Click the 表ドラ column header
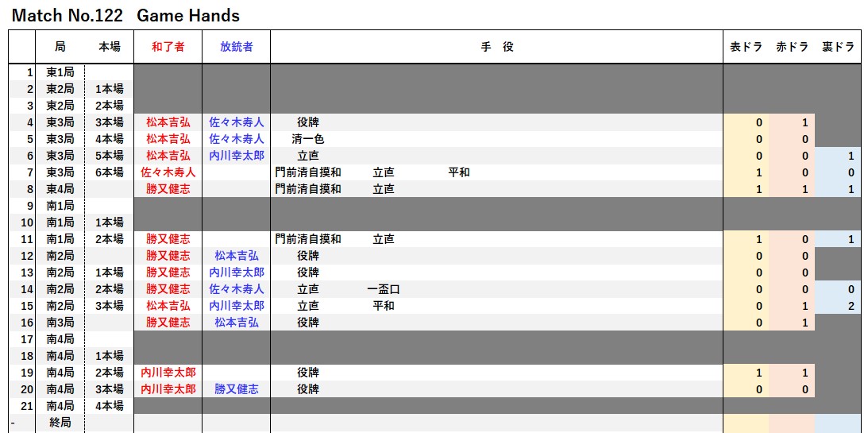This screenshot has height=433, width=868. pos(746,47)
